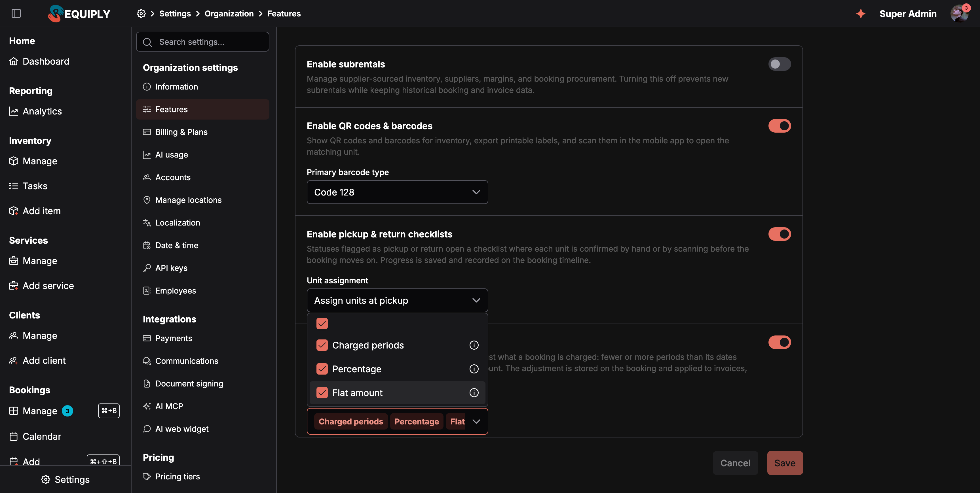
Task: Click the Cancel button
Action: click(735, 463)
